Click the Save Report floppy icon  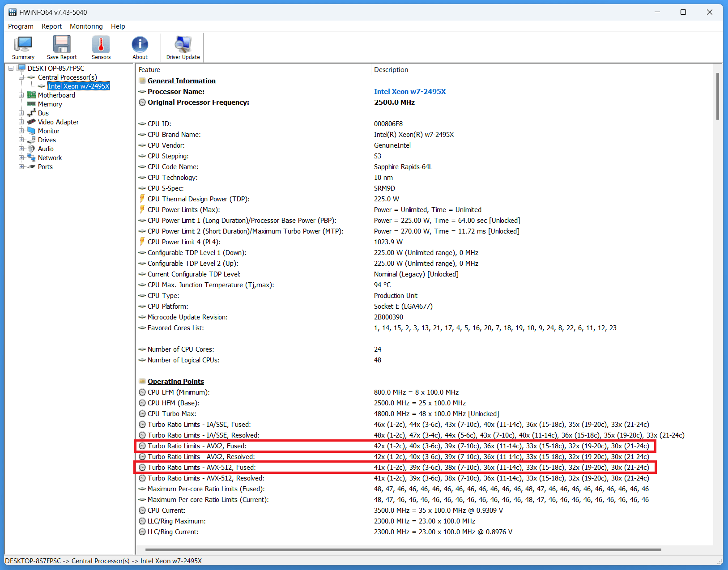[x=62, y=44]
